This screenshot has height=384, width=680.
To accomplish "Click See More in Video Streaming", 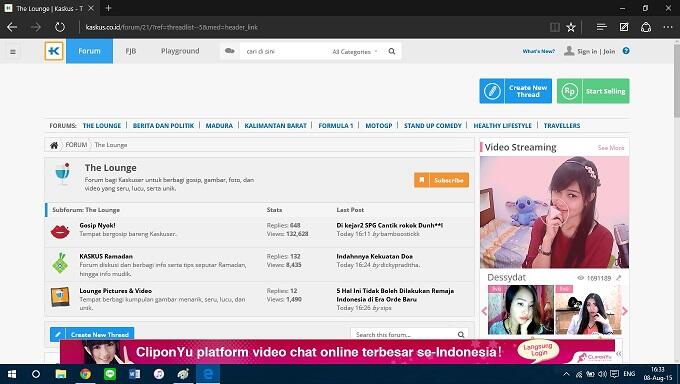I will coord(611,148).
